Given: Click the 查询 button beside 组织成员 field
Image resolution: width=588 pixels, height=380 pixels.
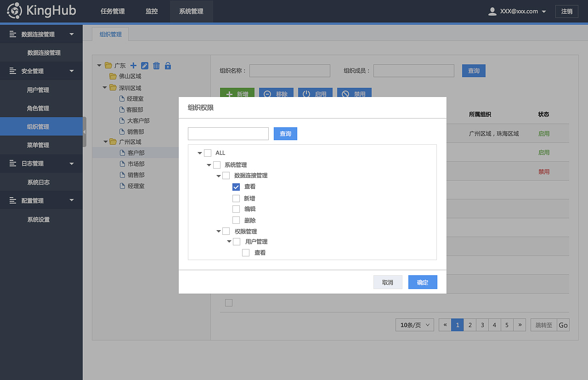Looking at the screenshot, I should [474, 71].
